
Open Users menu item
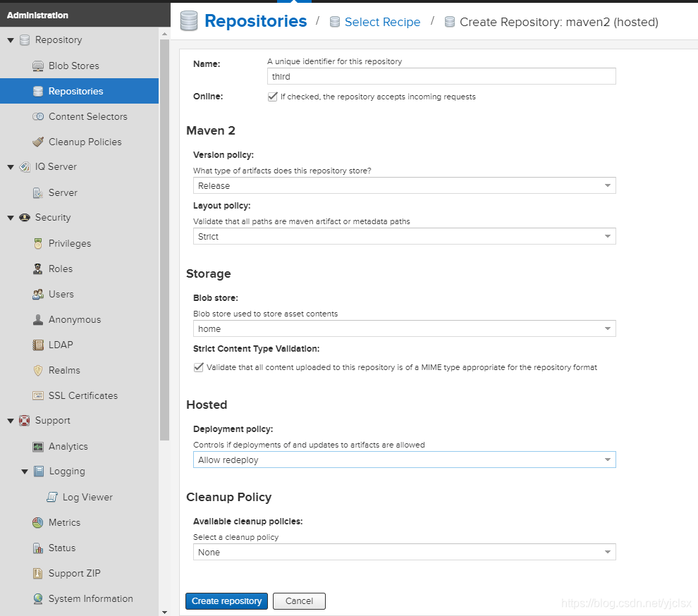click(79, 294)
